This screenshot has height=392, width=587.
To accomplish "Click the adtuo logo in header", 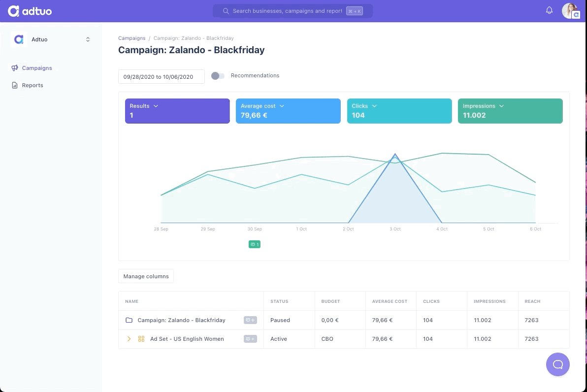I will (x=30, y=11).
